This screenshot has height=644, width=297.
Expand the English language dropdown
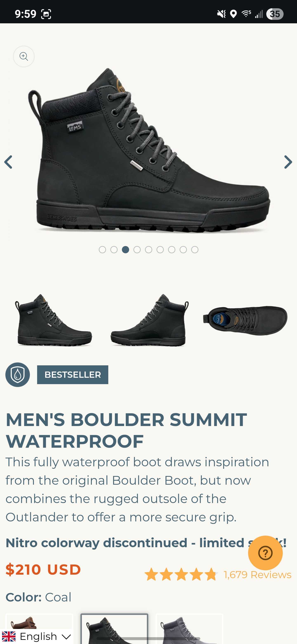point(37,636)
